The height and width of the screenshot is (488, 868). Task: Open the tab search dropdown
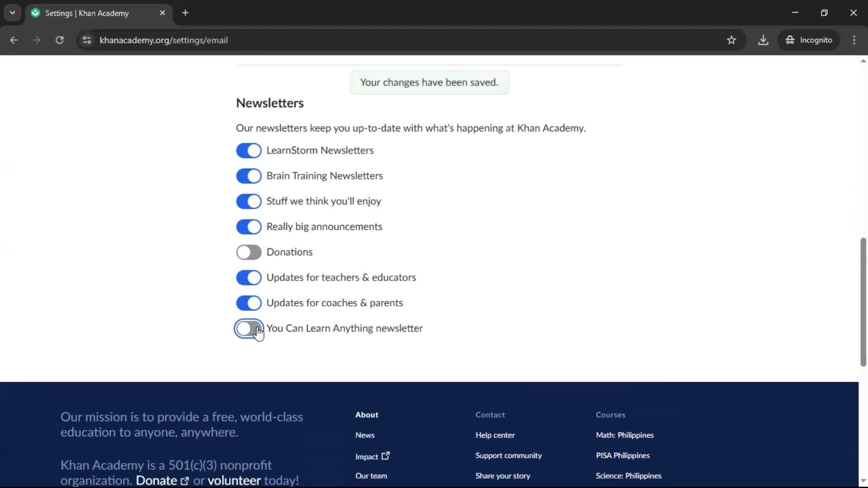click(x=13, y=13)
